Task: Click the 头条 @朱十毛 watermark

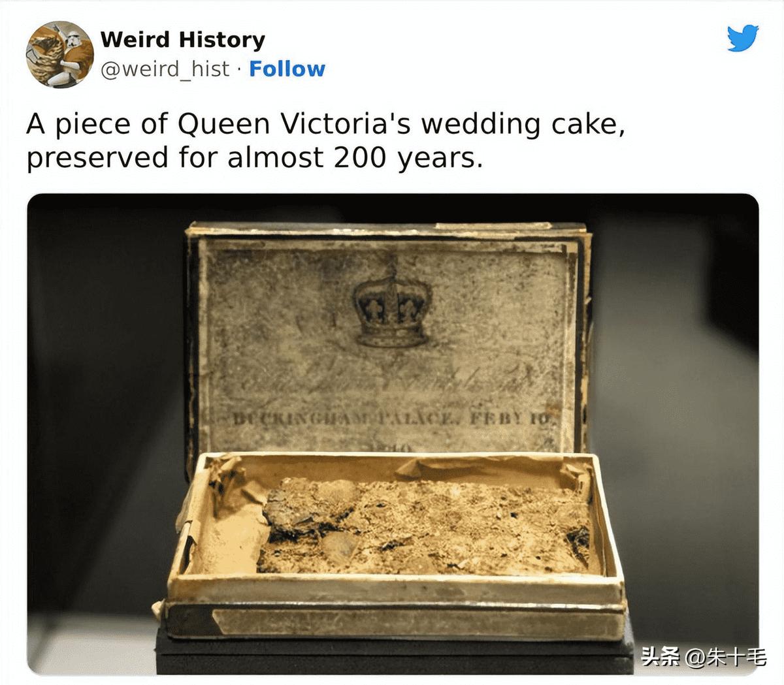Action: point(702,655)
